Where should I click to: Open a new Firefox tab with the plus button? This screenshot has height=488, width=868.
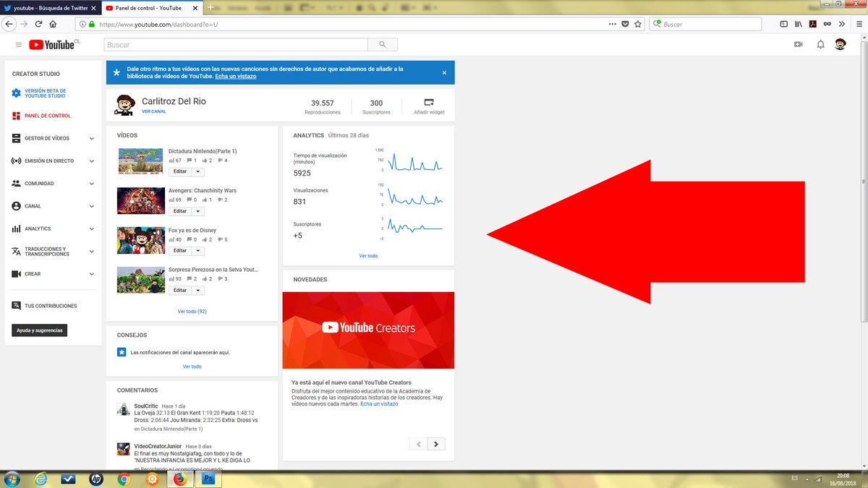click(x=210, y=7)
